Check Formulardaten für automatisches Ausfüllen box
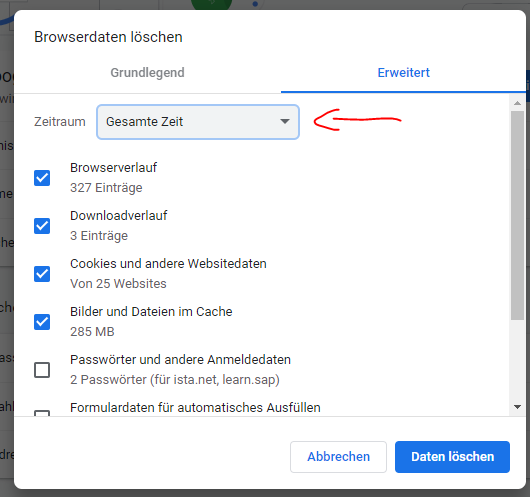Viewport: 530px width, 497px height. [42, 413]
